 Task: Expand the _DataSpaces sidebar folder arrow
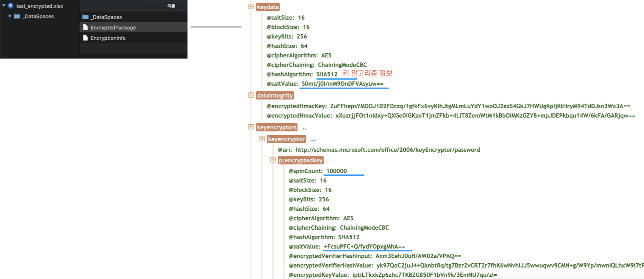[10, 16]
